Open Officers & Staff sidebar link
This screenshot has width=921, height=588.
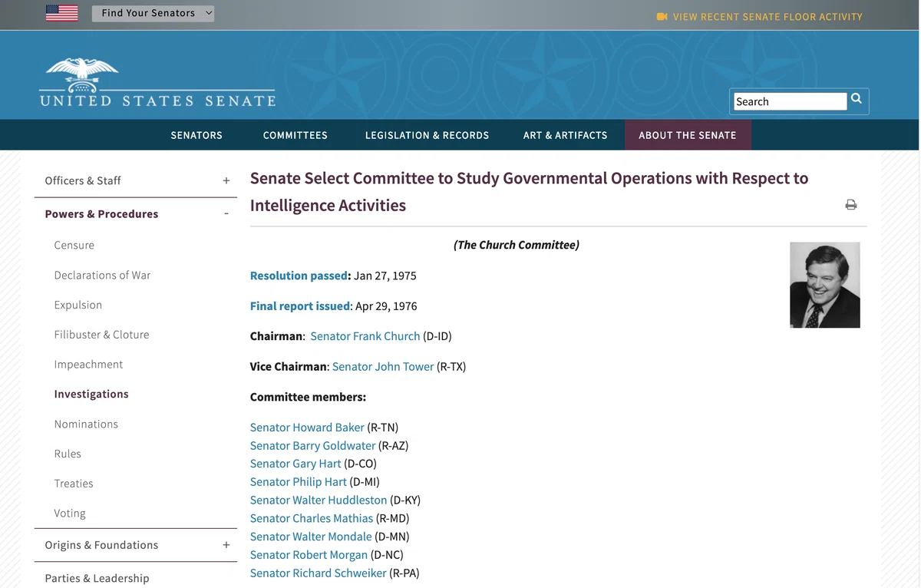click(x=83, y=180)
